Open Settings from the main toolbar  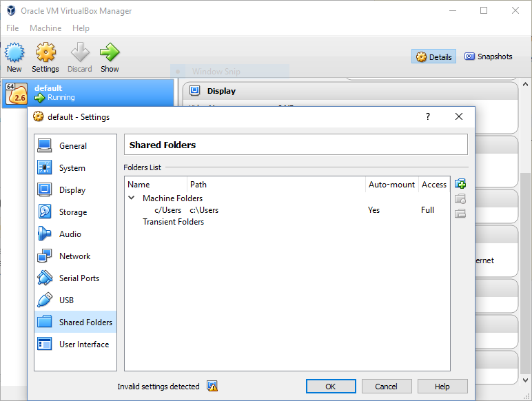point(45,57)
